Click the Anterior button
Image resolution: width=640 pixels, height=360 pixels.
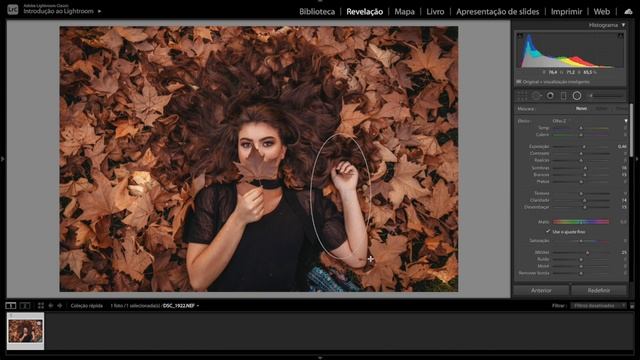click(541, 291)
